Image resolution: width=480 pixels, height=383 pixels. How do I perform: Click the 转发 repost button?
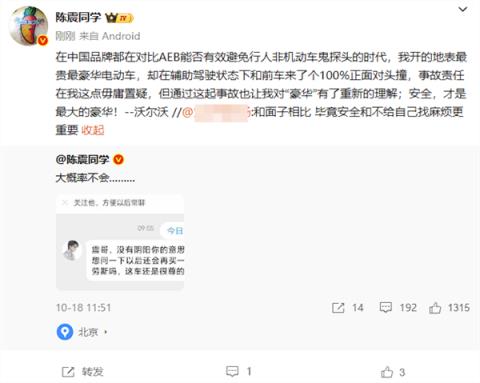[x=83, y=372]
